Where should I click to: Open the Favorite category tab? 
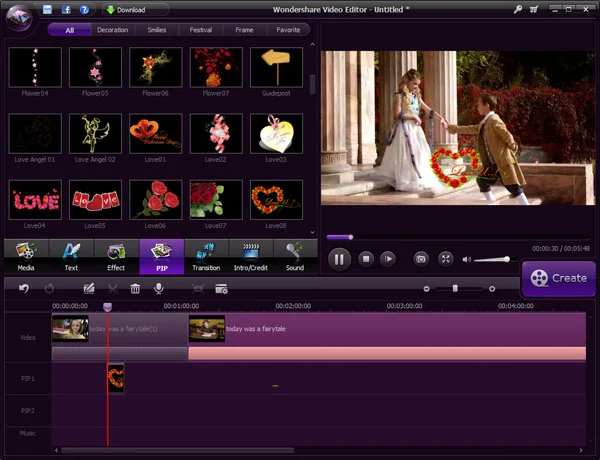pos(287,30)
